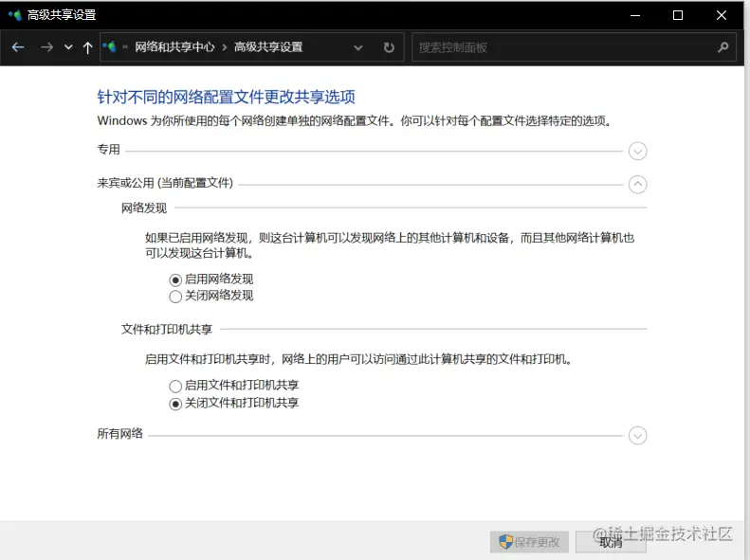
Task: Click the double chevron before 网络和共享中心
Action: click(125, 46)
